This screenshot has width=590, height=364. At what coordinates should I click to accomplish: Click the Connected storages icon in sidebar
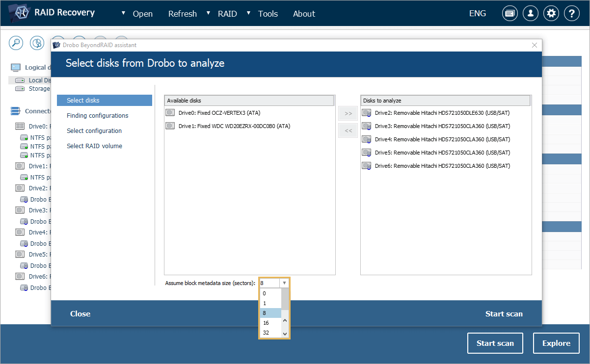point(16,111)
